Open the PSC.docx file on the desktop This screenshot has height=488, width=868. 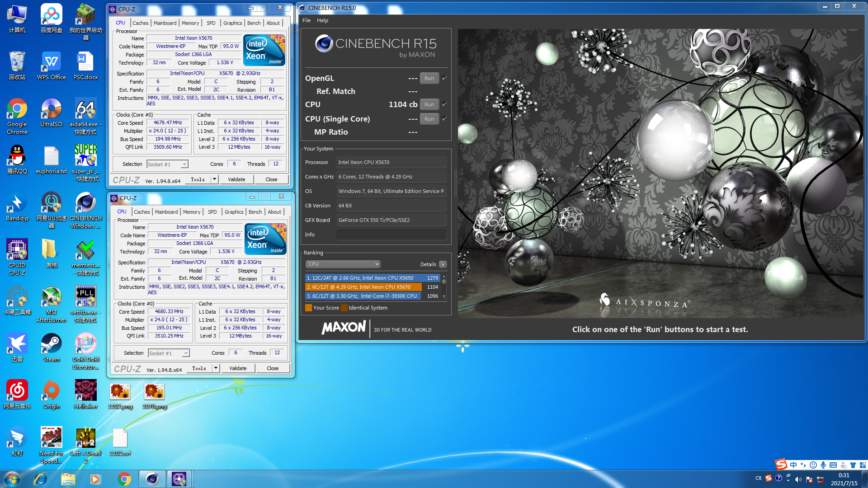[85, 66]
